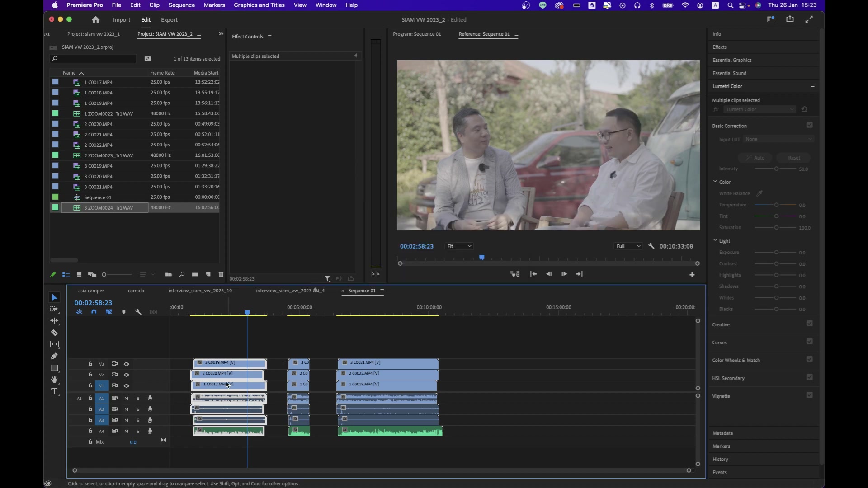868x488 pixels.
Task: Hide track V3 with eye icon
Action: pyautogui.click(x=127, y=364)
